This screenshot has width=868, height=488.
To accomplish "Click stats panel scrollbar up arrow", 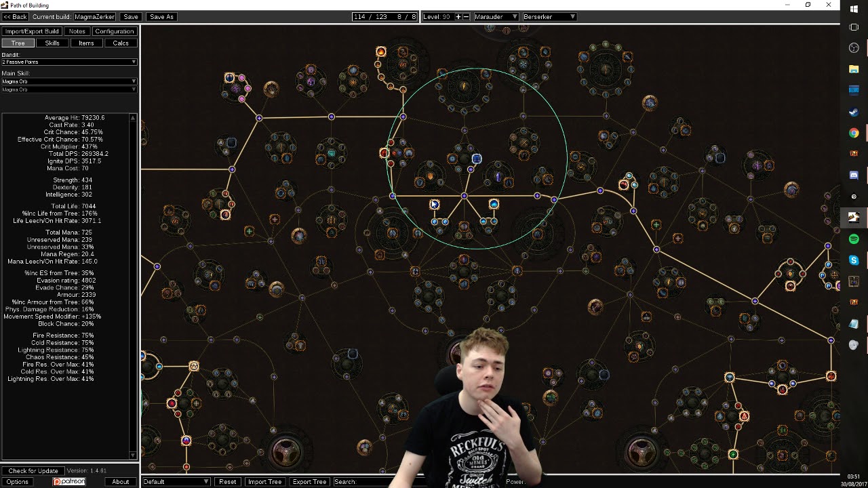I will click(133, 118).
